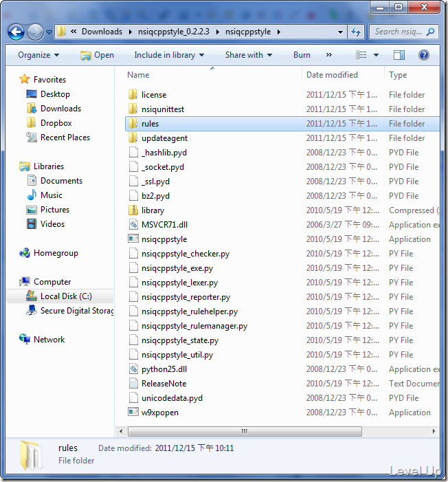Open the Videos library
448x482 pixels.
45,224
